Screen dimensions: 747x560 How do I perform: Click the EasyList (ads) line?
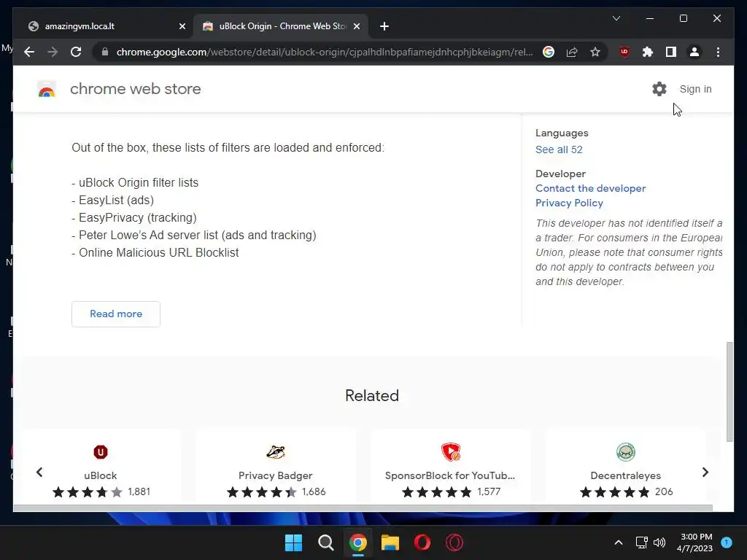(113, 200)
